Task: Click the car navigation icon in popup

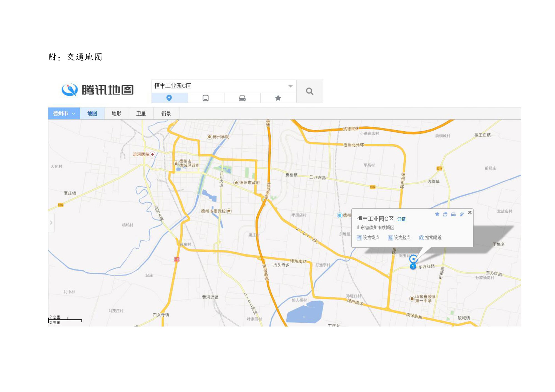Action: coord(453,214)
